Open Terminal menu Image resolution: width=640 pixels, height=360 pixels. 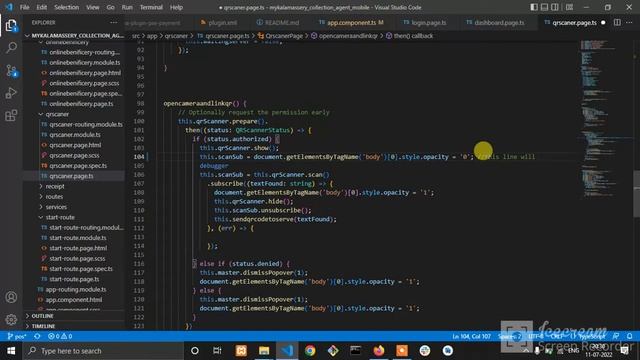(x=151, y=7)
